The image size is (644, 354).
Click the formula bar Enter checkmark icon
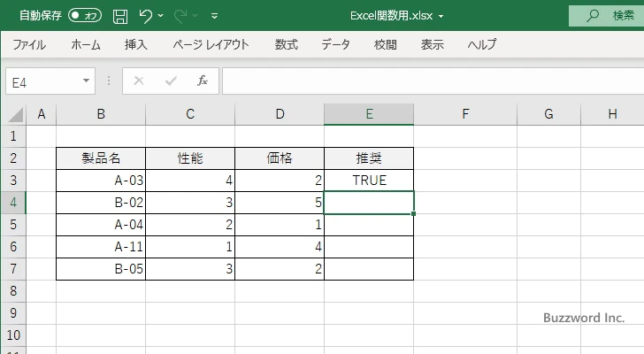point(171,81)
